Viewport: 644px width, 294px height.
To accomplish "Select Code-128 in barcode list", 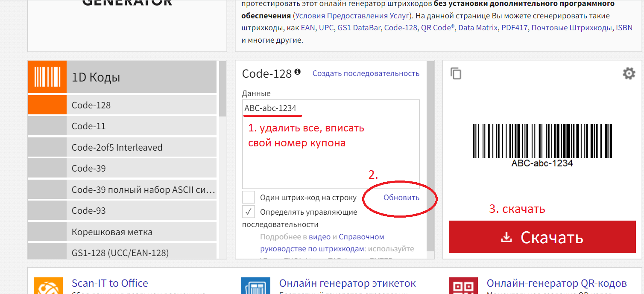I will coord(123,105).
